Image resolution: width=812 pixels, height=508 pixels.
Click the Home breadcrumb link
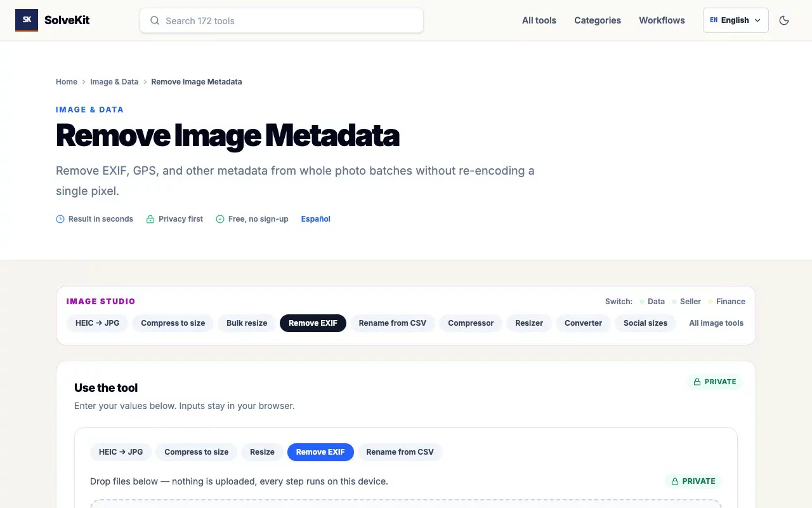[67, 82]
